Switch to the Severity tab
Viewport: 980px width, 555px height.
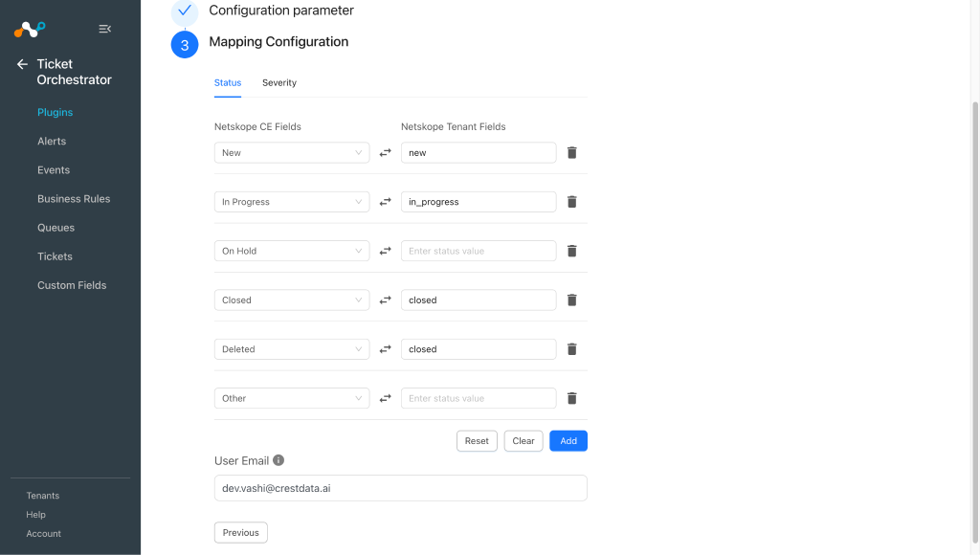[x=279, y=82]
